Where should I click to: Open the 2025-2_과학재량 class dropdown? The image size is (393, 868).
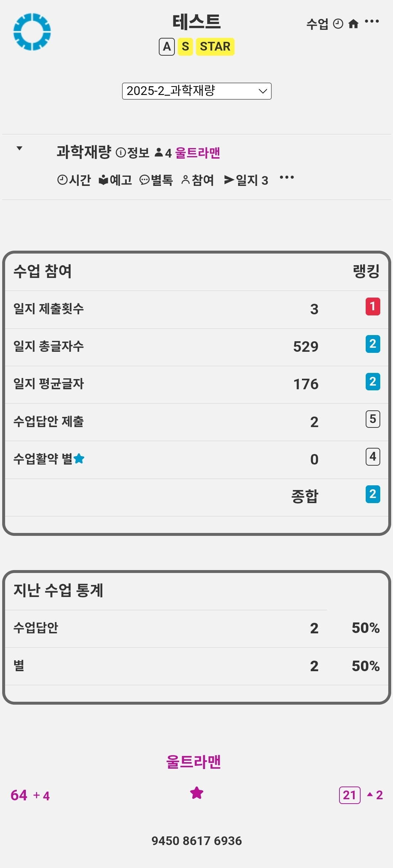(197, 91)
